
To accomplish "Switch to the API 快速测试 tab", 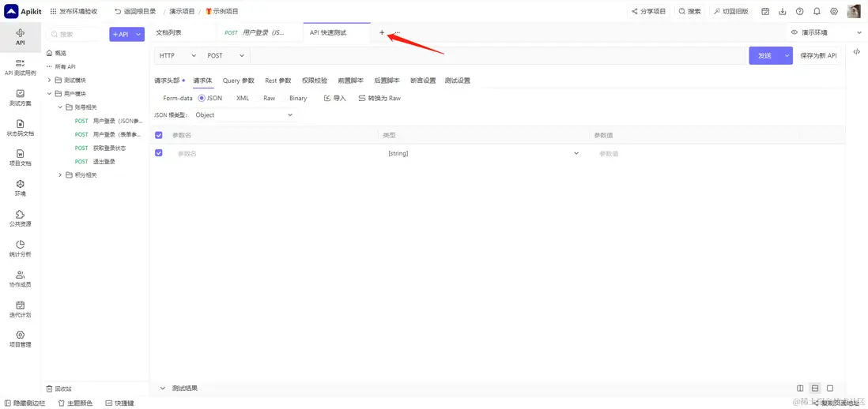I will tap(337, 32).
